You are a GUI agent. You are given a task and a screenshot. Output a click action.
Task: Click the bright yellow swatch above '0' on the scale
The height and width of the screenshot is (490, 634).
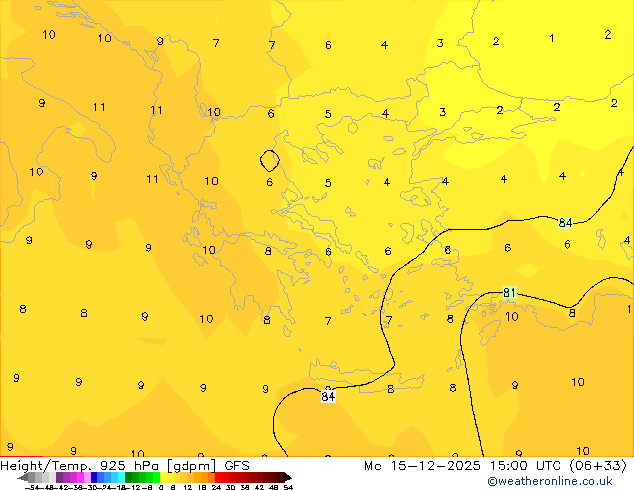click(x=164, y=477)
